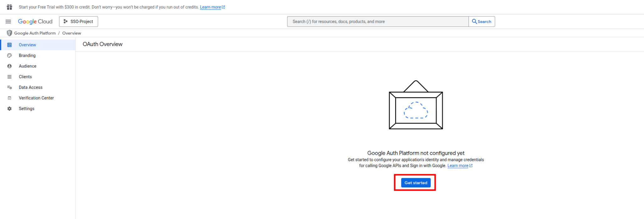Click the Overview sidebar icon
644x219 pixels.
tap(9, 45)
